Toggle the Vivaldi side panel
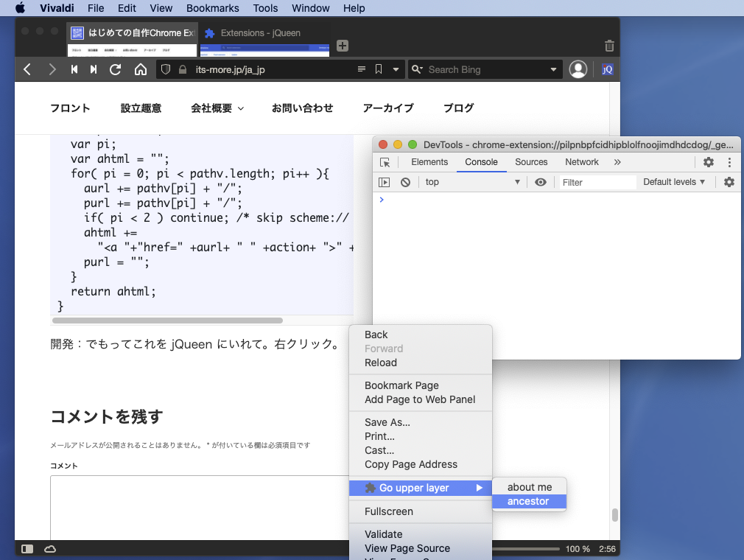Image resolution: width=744 pixels, height=560 pixels. (x=27, y=549)
